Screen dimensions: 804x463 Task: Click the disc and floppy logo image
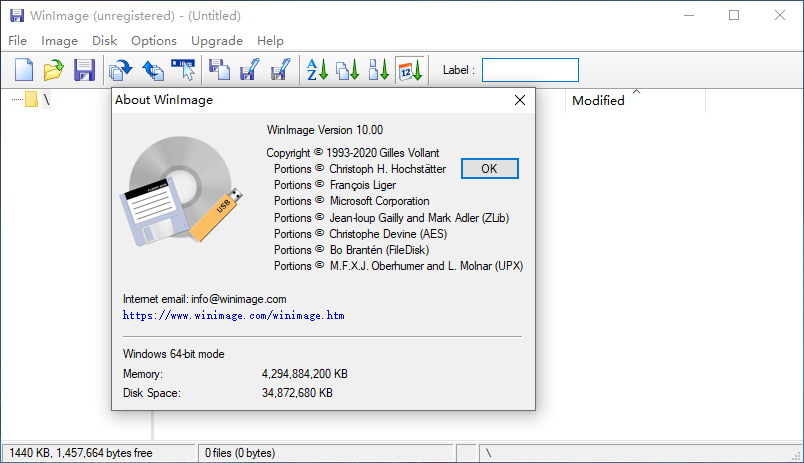tap(182, 190)
